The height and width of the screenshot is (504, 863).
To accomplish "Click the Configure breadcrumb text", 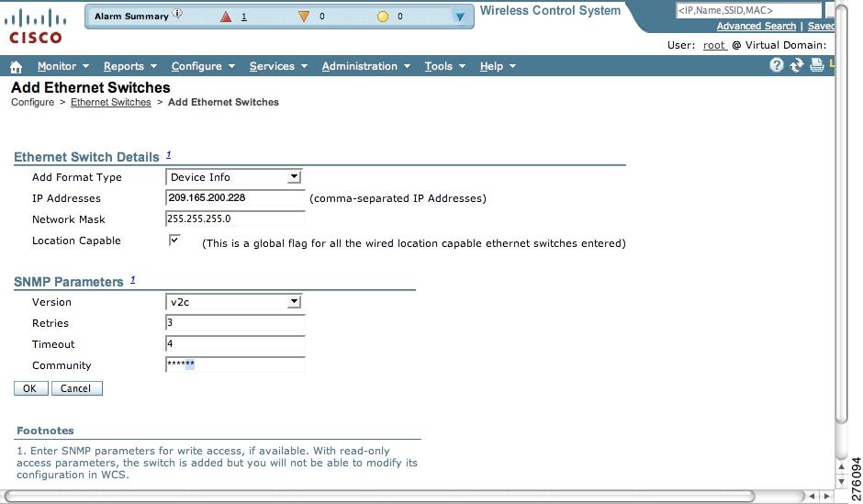I will pyautogui.click(x=32, y=102).
